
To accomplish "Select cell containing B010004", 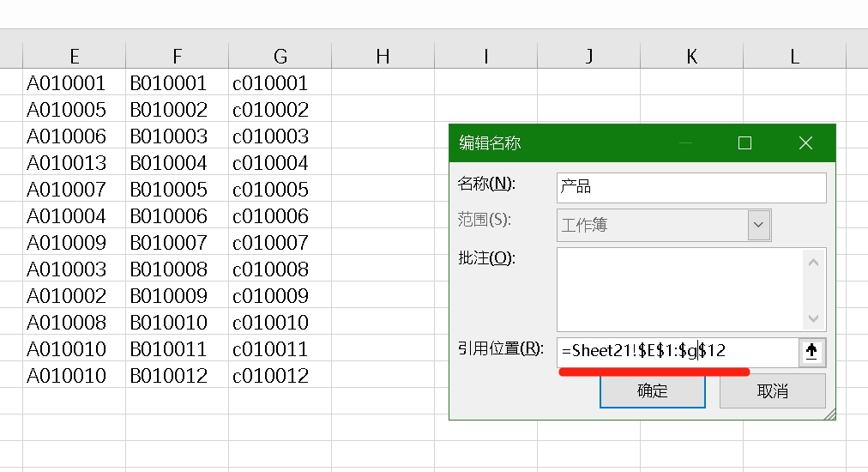I will 178,162.
